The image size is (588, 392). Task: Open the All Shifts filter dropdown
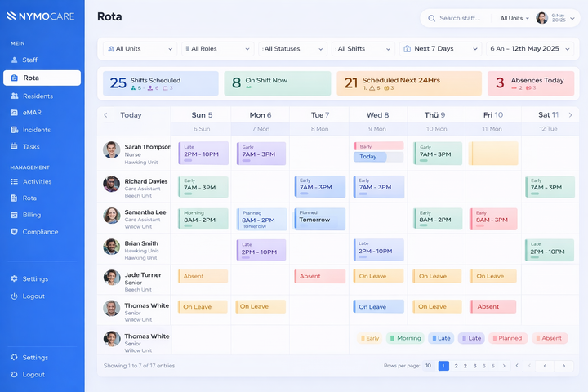click(363, 49)
